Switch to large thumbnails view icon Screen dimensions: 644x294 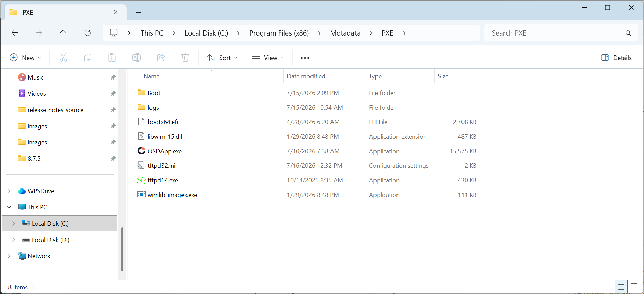point(634,287)
